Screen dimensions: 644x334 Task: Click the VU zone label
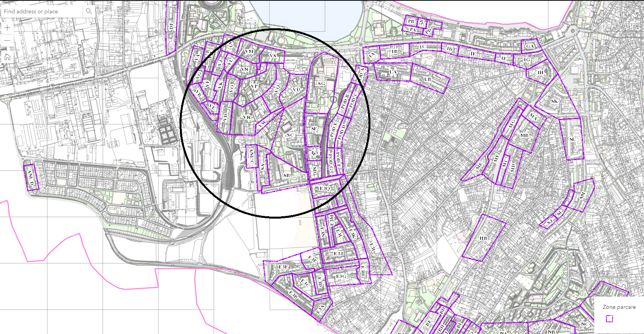coord(296,90)
